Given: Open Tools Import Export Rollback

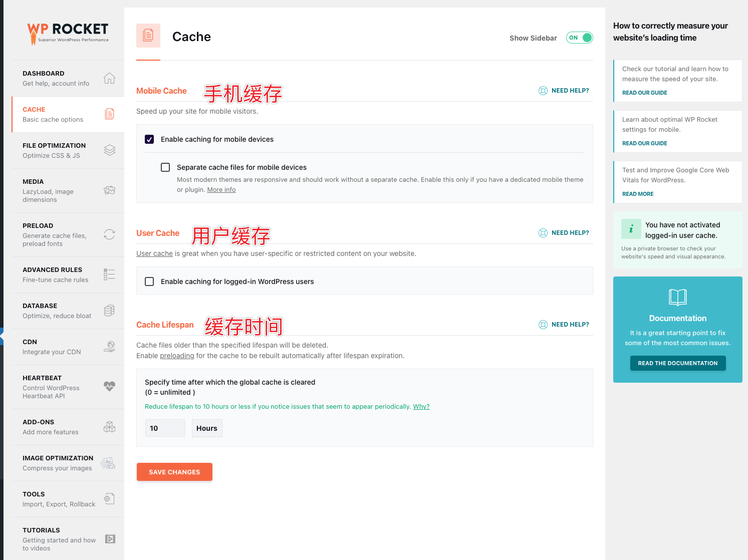Looking at the screenshot, I should pos(68,499).
